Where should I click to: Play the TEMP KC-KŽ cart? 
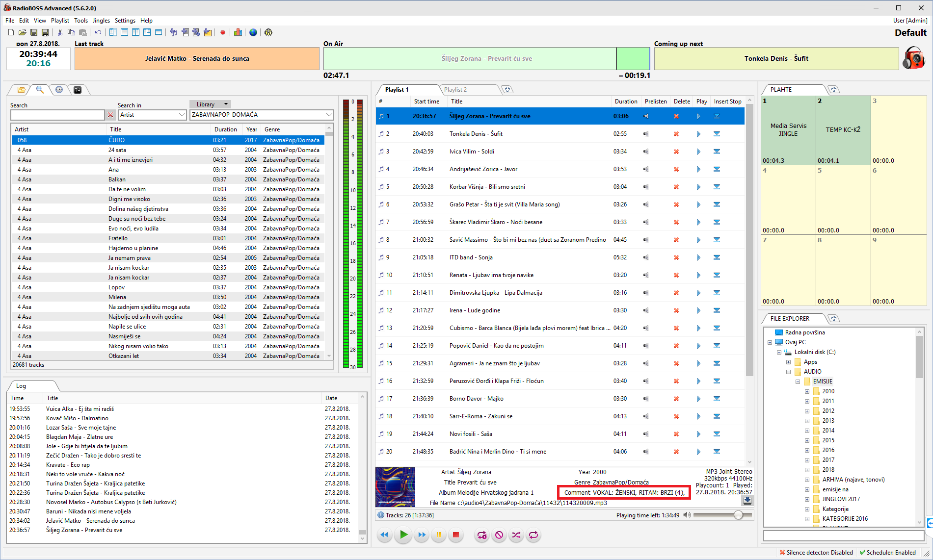point(843,130)
